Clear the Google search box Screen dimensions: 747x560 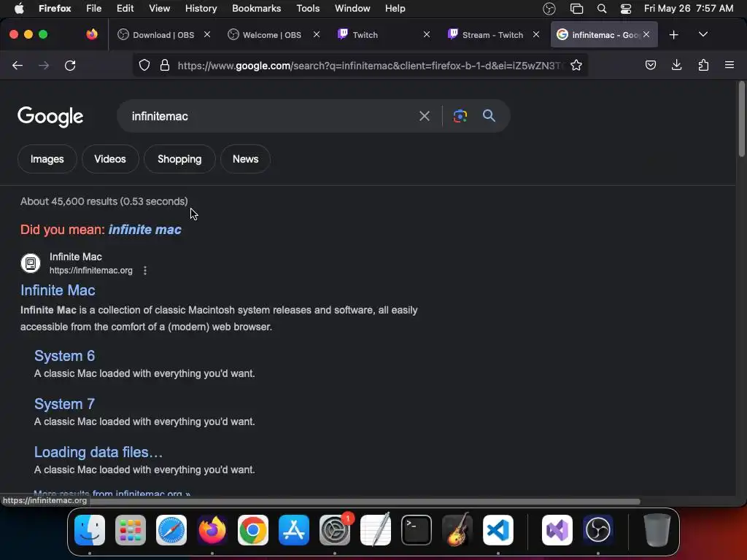pyautogui.click(x=424, y=116)
